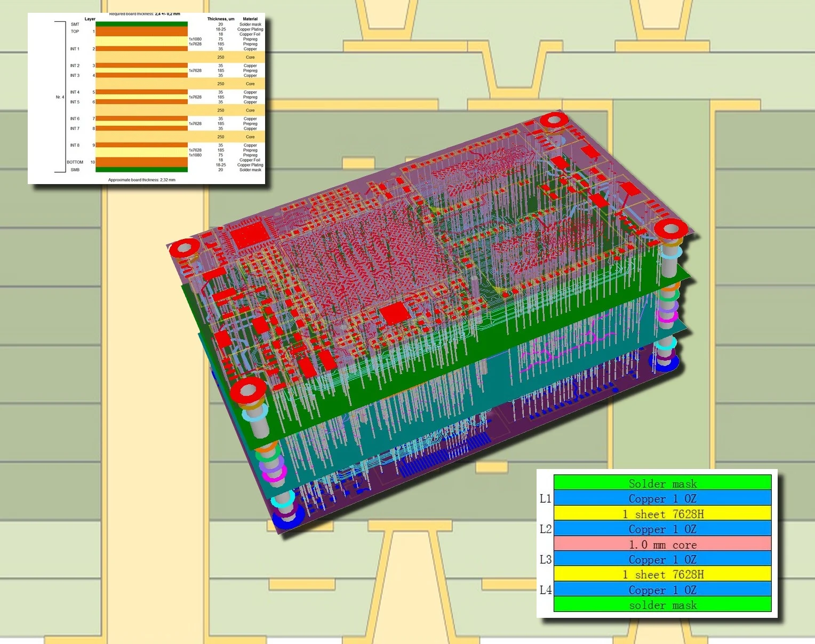
Task: Toggle the SMB bottom solder mask layer entry
Action: coord(75,170)
